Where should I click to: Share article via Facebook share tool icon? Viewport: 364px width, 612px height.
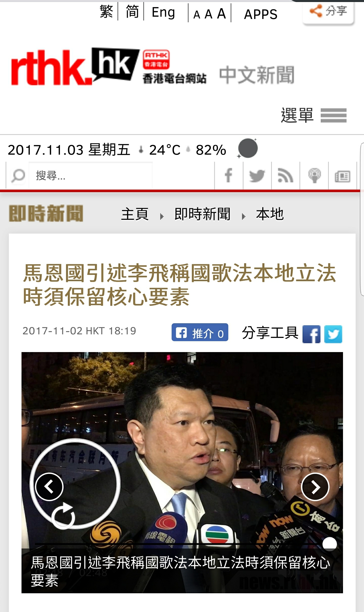[311, 334]
